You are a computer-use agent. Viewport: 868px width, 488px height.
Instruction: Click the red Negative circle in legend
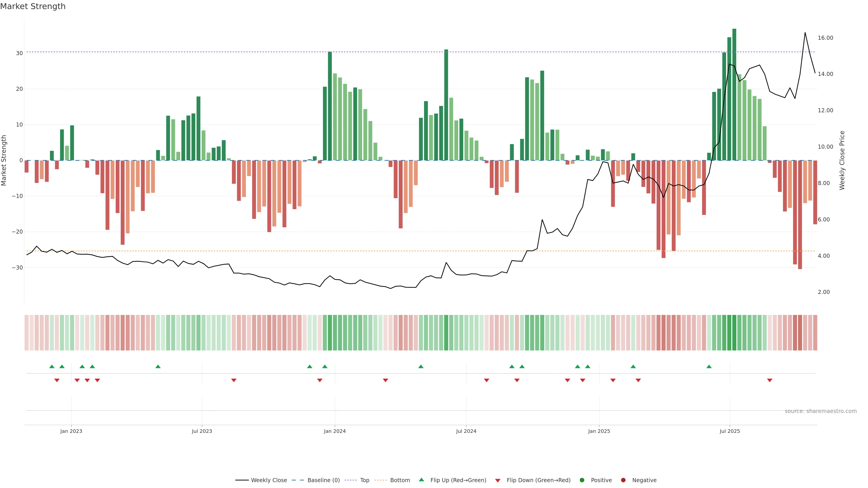coord(623,480)
